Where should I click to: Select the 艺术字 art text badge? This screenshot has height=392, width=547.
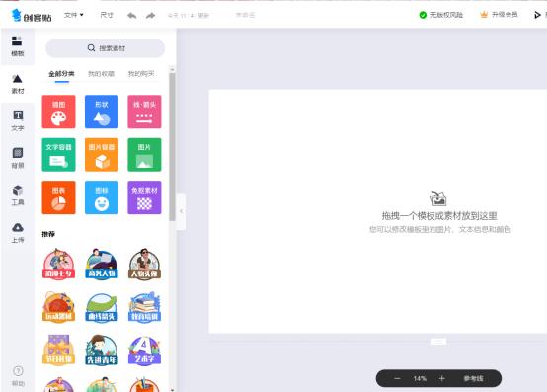pos(144,350)
